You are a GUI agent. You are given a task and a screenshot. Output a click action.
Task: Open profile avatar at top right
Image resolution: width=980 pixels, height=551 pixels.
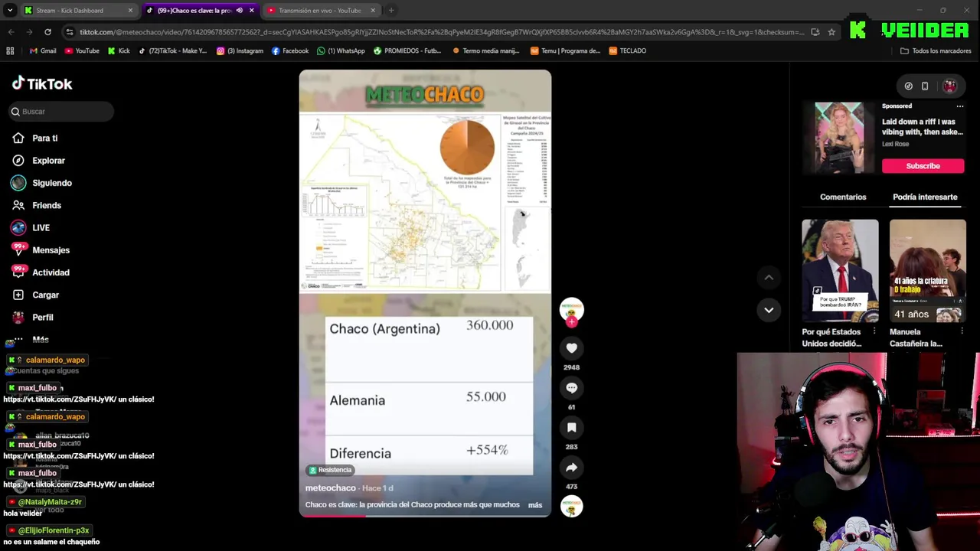tap(949, 86)
